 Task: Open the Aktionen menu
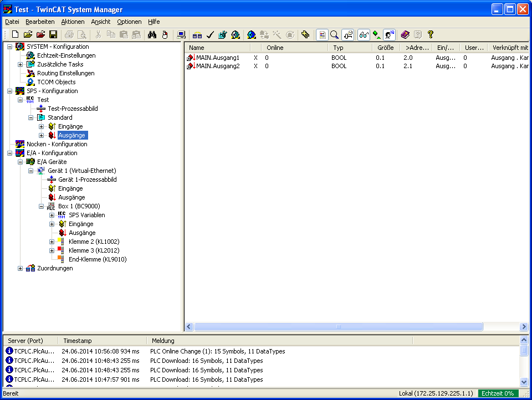(x=73, y=22)
